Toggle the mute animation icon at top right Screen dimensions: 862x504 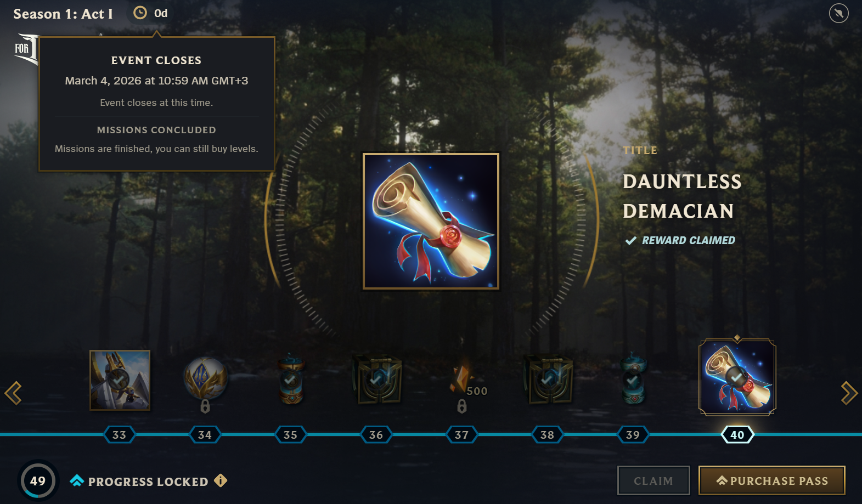(838, 13)
